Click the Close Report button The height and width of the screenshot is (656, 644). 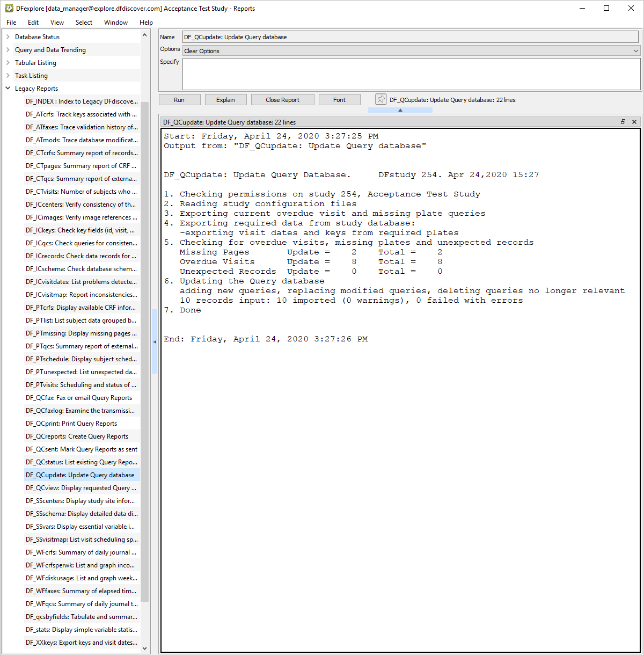coord(282,100)
